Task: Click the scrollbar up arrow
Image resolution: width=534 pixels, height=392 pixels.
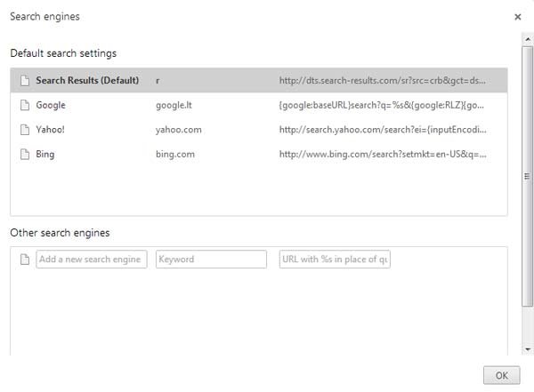Action: pos(528,39)
